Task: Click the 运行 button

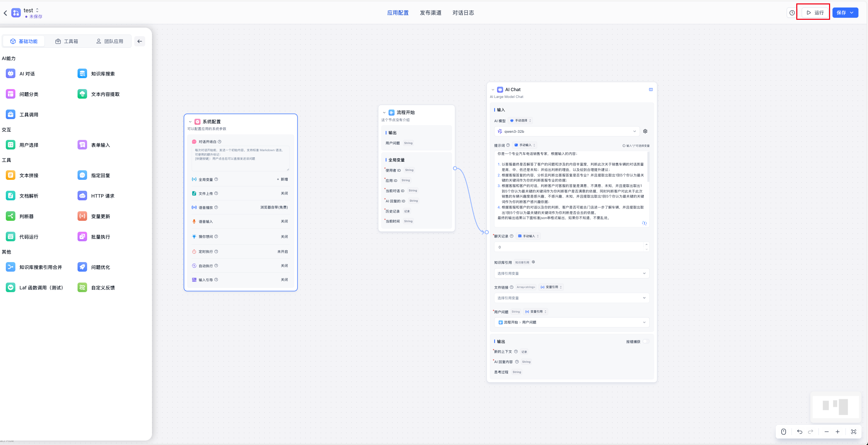Action: [x=815, y=13]
